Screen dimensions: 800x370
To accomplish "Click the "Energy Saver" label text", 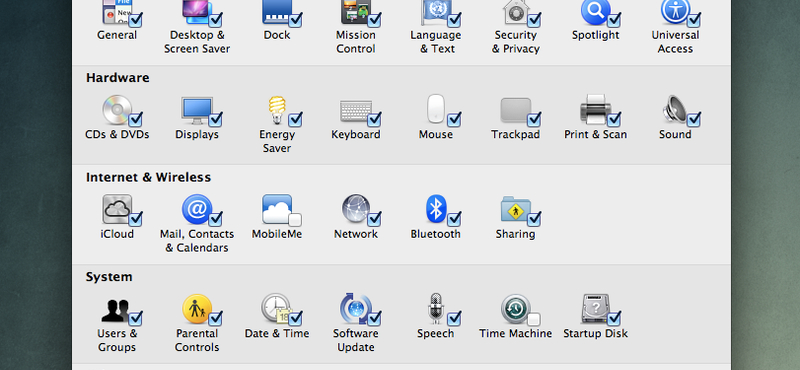I will [x=277, y=141].
